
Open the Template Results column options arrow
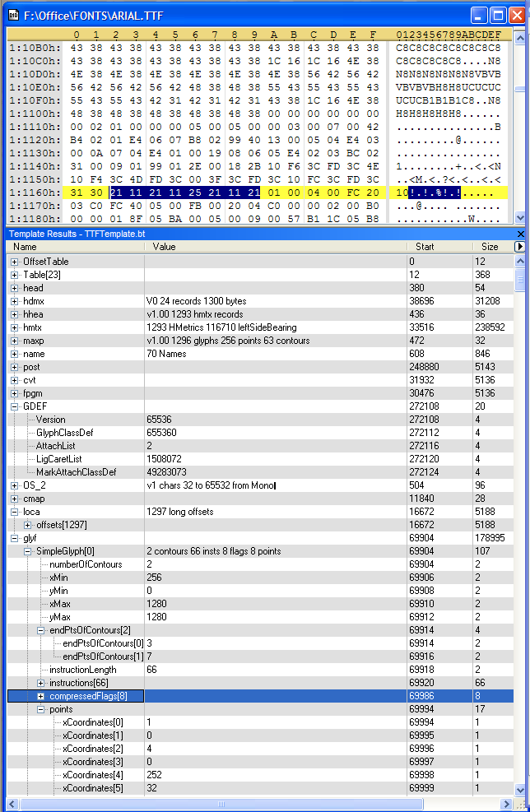519,247
